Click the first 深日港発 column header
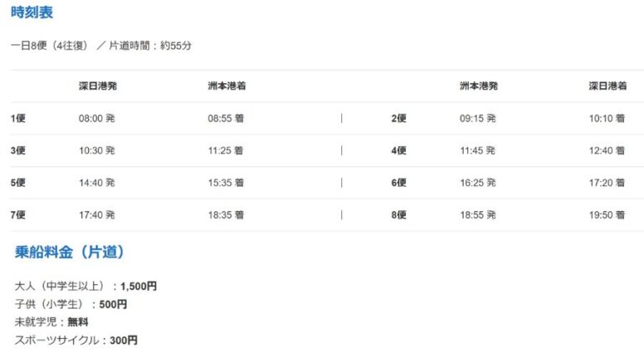Image resolution: width=644 pixels, height=358 pixels. pos(97,86)
